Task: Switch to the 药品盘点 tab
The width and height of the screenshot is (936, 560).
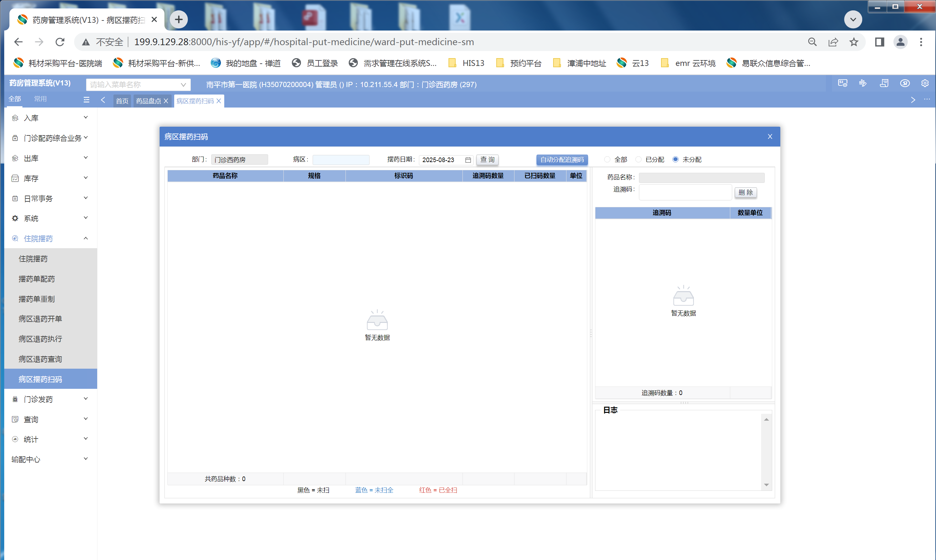Action: pyautogui.click(x=148, y=101)
